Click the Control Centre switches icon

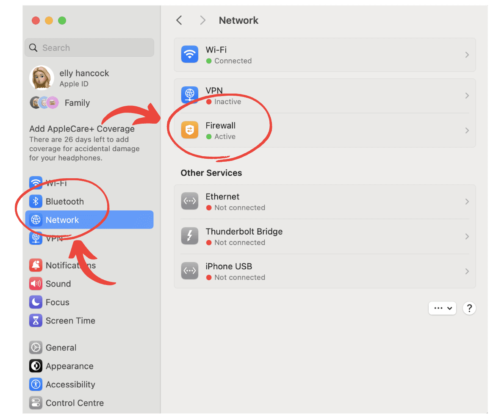[36, 403]
